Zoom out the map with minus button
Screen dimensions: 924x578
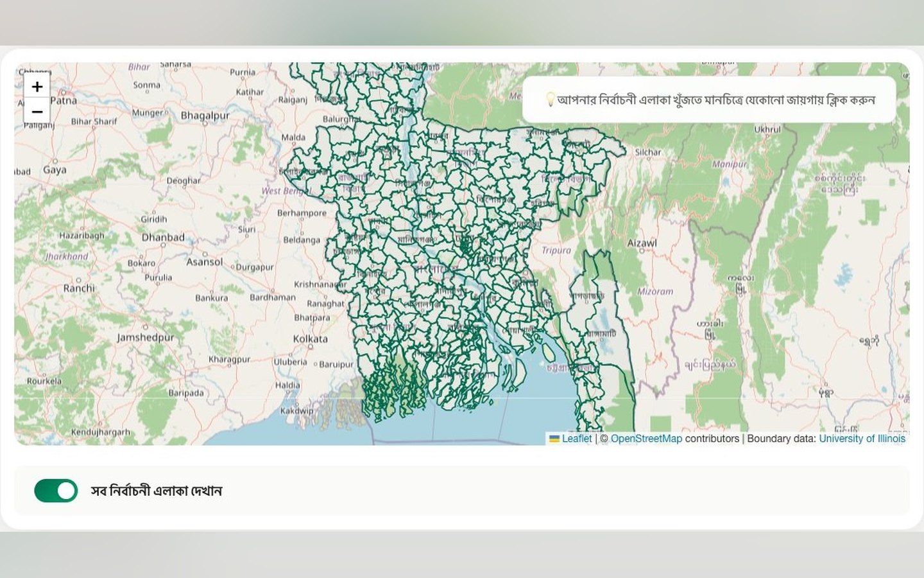(37, 111)
